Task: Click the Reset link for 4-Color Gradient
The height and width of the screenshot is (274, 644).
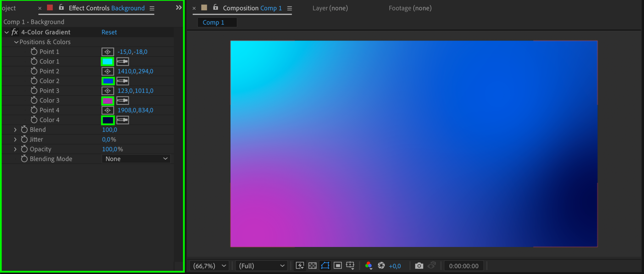Action: [109, 32]
